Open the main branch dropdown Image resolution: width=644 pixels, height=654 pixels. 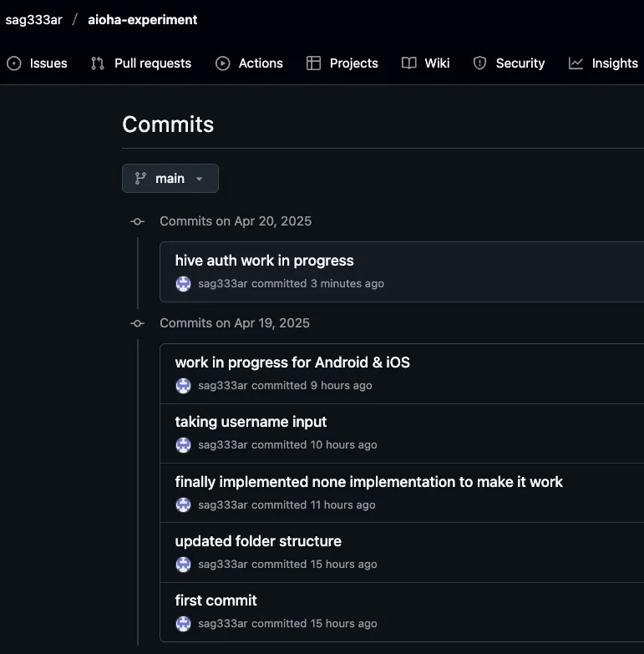(x=170, y=179)
